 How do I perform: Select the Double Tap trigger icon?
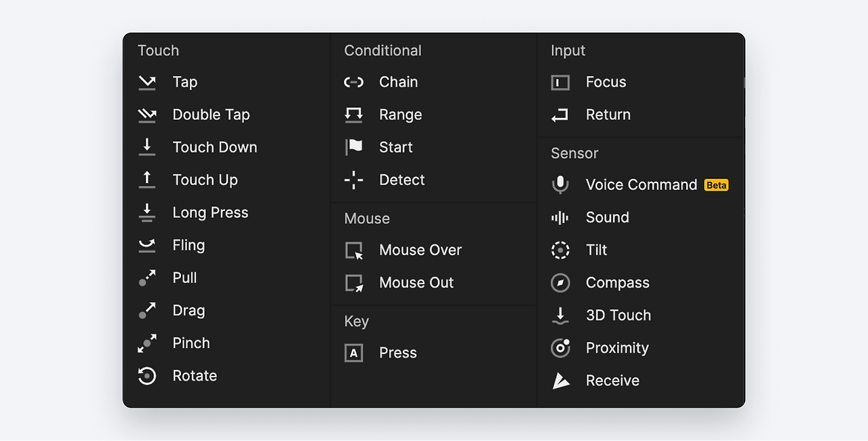pos(147,115)
